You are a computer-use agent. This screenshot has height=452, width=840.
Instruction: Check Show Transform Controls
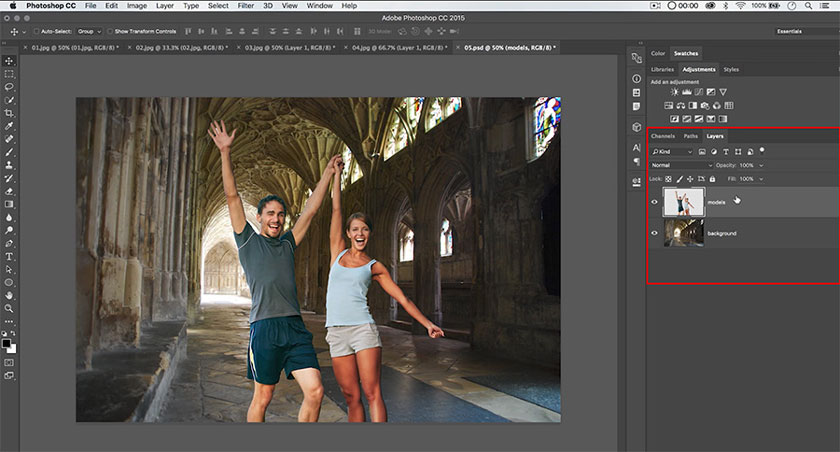[x=109, y=31]
